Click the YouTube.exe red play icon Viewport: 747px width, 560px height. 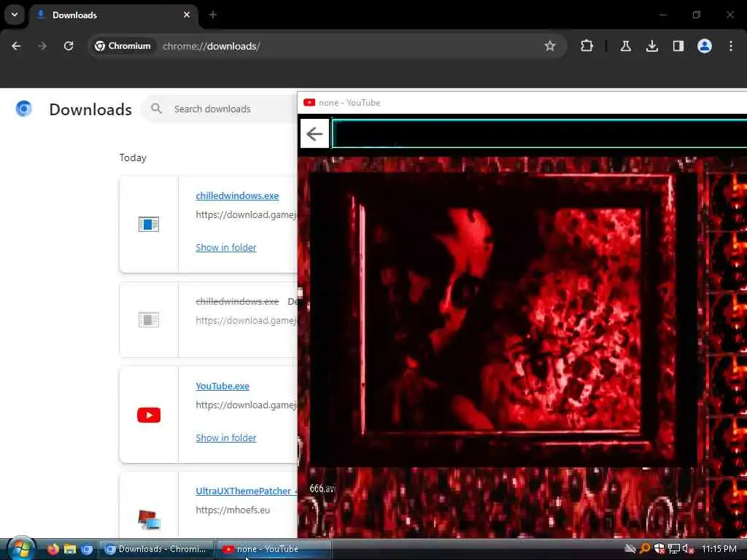pos(149,415)
